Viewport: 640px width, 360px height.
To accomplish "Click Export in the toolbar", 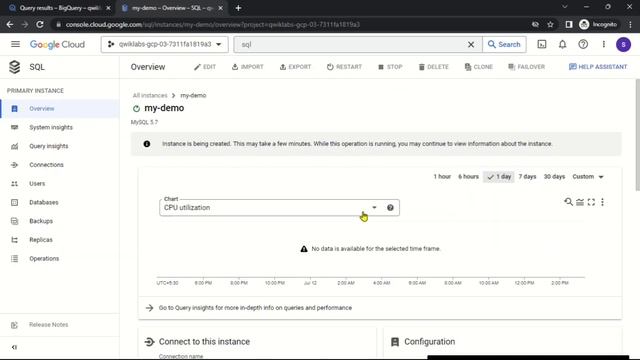I will tap(295, 67).
